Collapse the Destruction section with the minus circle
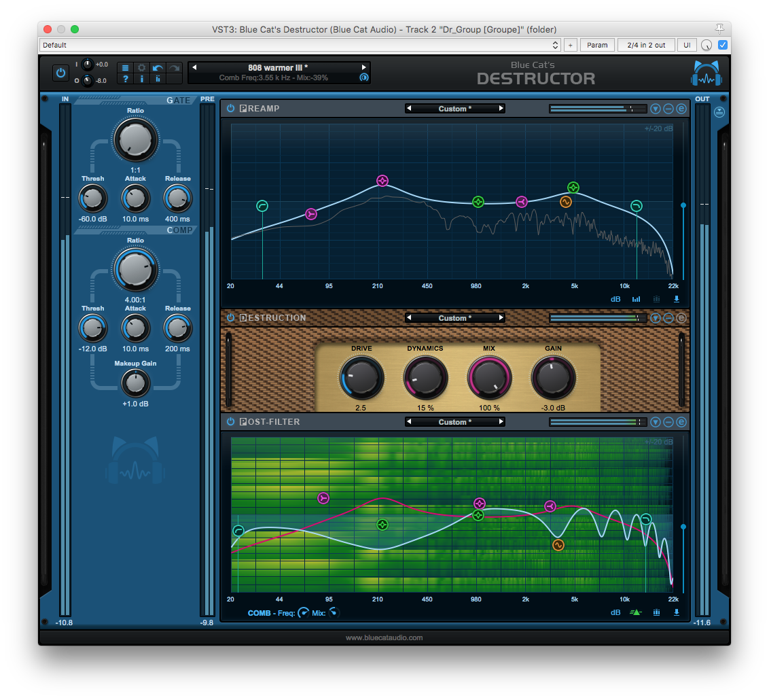Screen dimensions: 769x700 click(669, 317)
